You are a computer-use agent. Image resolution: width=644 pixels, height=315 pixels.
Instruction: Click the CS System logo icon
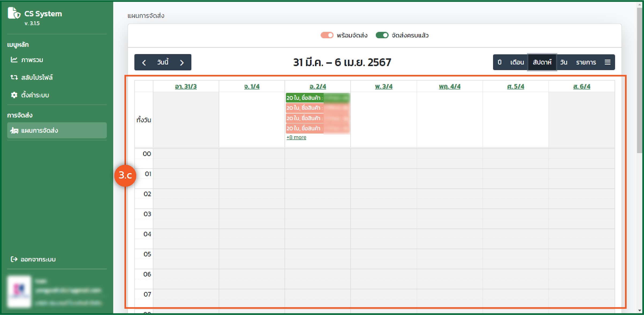(14, 13)
